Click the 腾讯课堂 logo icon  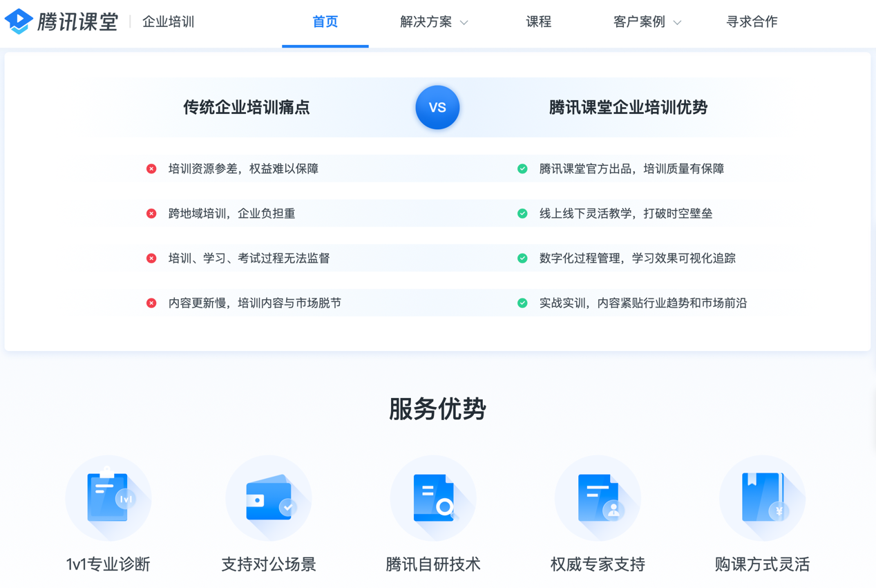(x=17, y=21)
